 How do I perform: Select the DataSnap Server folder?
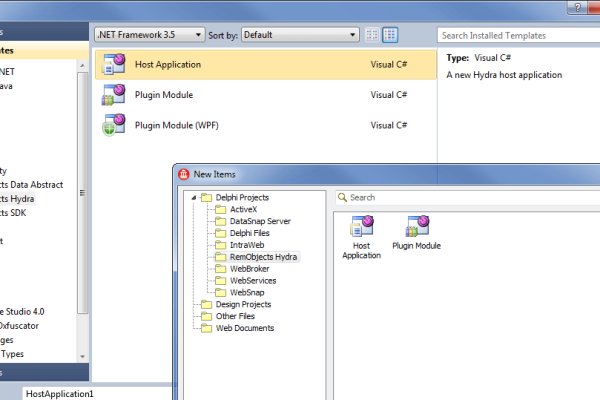click(x=259, y=221)
